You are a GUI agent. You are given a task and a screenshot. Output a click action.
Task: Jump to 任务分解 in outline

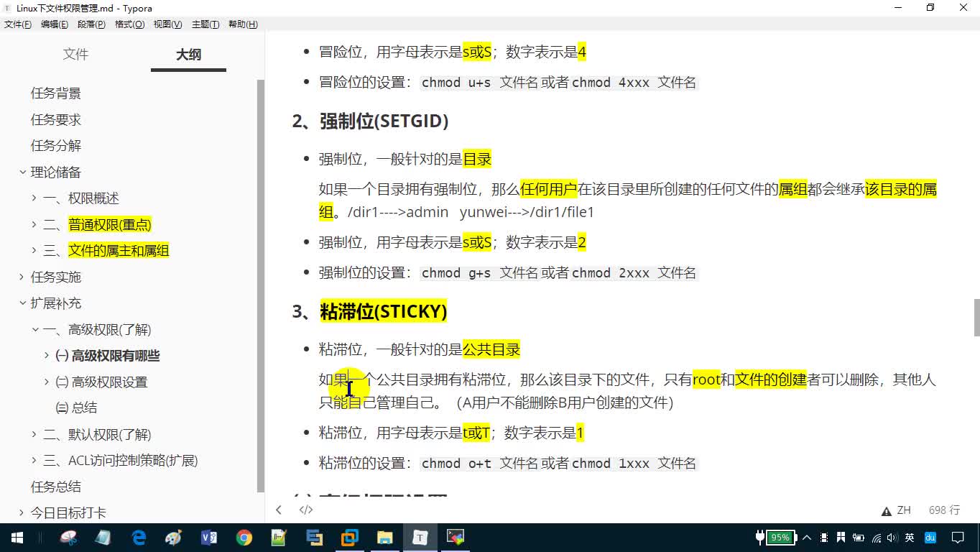pos(56,146)
